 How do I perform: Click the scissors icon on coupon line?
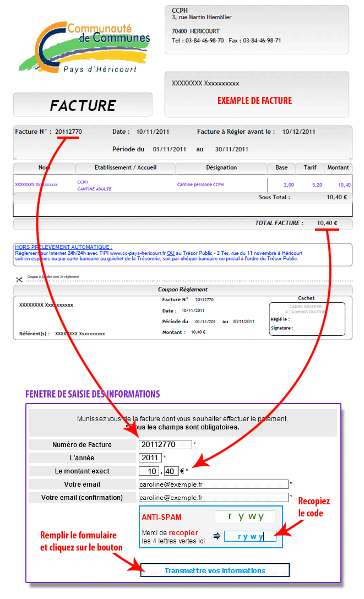pos(19,279)
